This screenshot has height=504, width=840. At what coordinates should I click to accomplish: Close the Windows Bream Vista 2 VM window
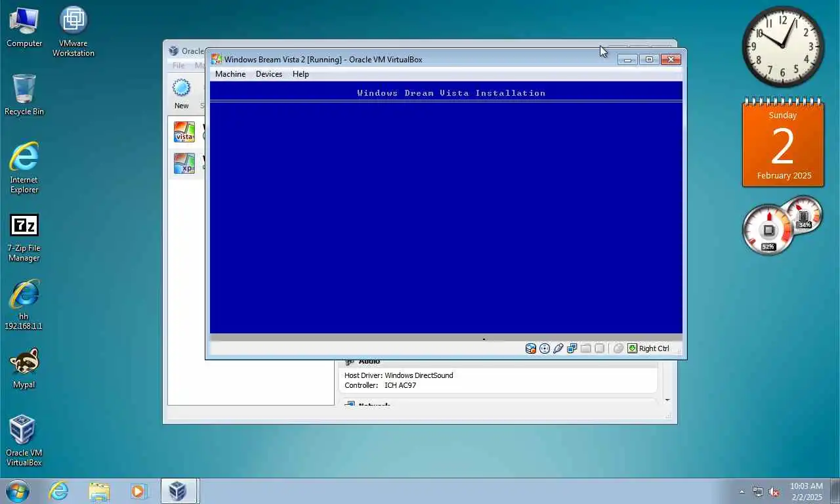pos(670,59)
